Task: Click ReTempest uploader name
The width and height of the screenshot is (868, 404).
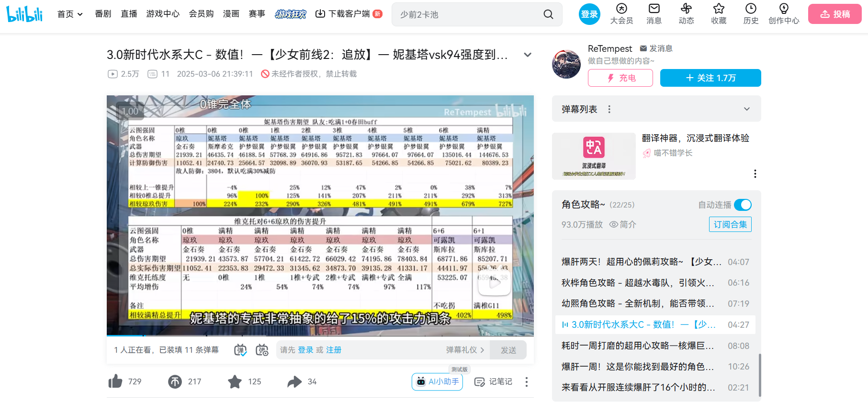Action: coord(610,48)
